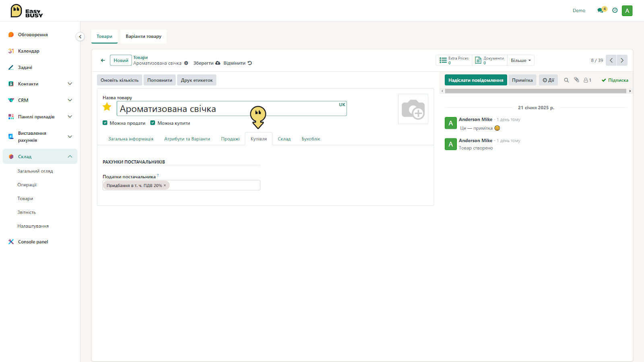The height and width of the screenshot is (362, 644).
Task: Click the Demo link in header
Action: click(579, 10)
